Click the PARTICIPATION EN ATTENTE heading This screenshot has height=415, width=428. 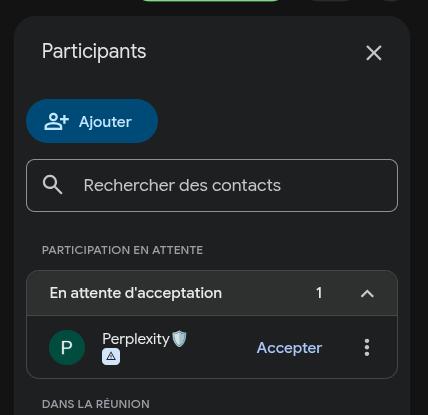(122, 250)
